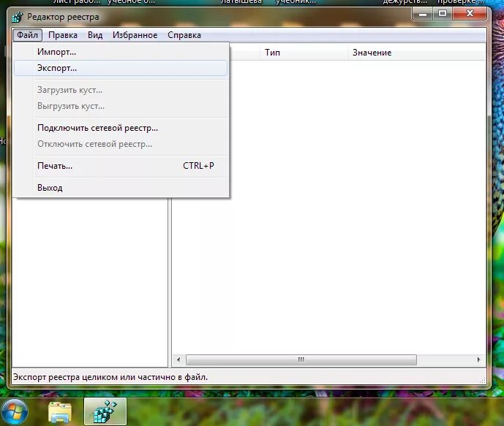Screen dimensions: 504x426
Task: Click the Тип column header
Action: (304, 53)
